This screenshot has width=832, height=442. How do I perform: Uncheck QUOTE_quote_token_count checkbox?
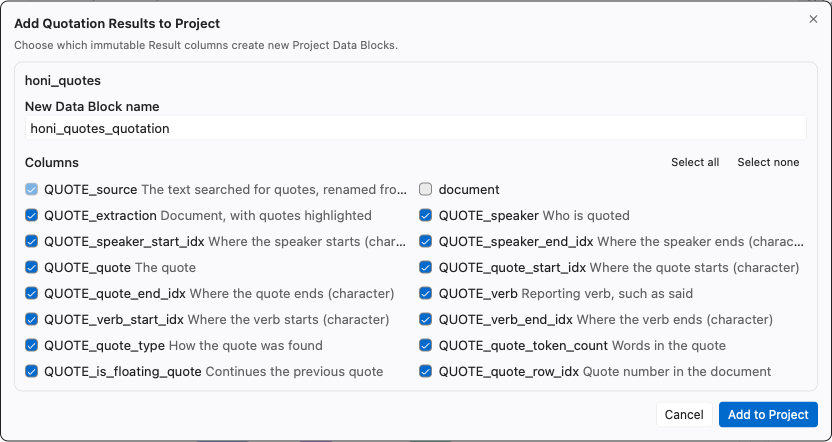[426, 345]
